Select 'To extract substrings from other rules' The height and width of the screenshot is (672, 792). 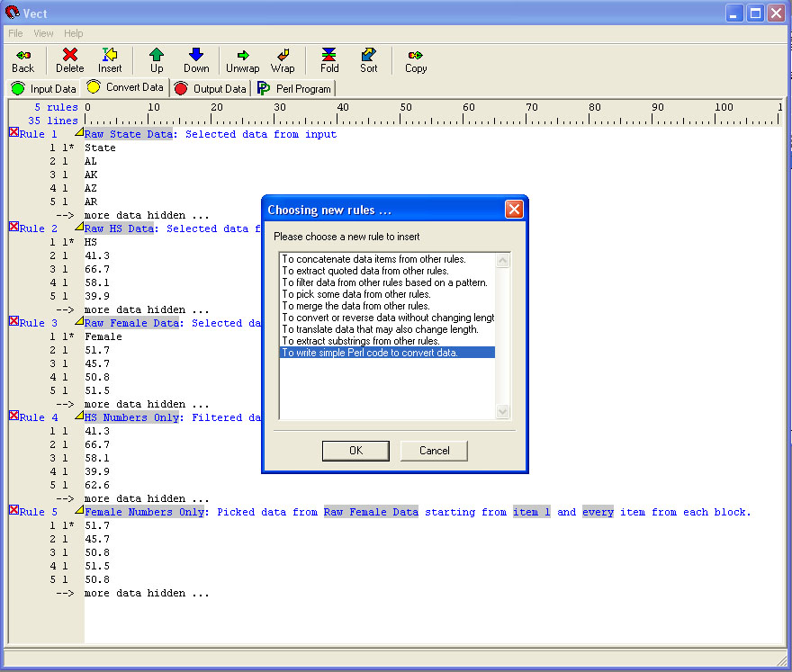[387, 340]
